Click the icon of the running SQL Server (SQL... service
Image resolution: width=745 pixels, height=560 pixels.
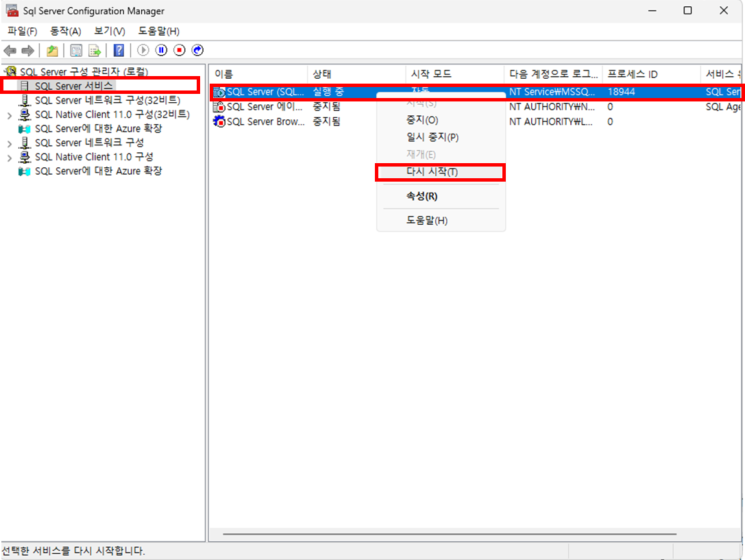click(x=219, y=92)
